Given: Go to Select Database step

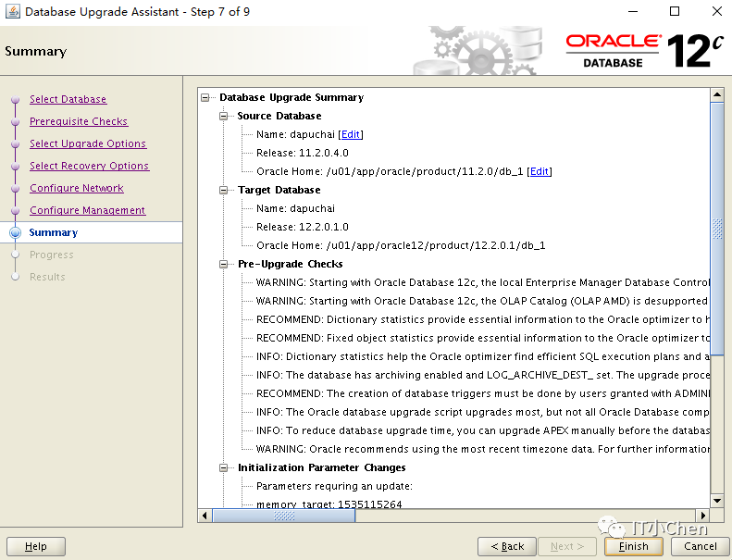Looking at the screenshot, I should pyautogui.click(x=68, y=99).
